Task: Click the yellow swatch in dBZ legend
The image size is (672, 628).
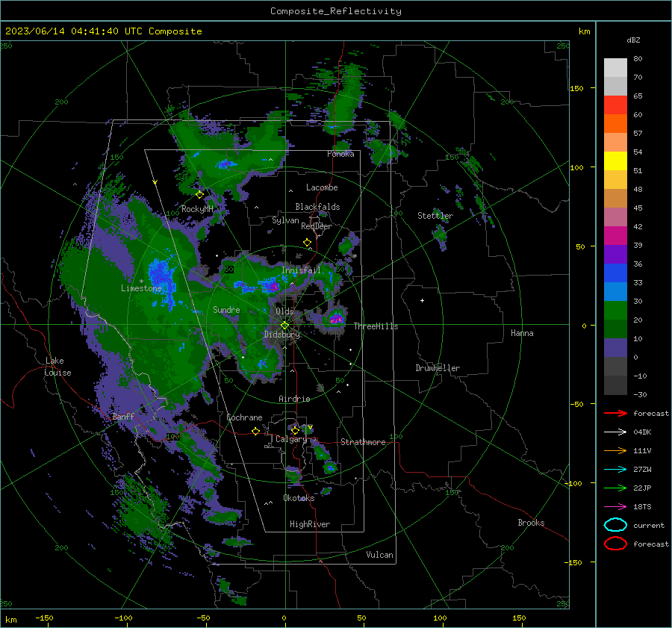Action: 615,161
